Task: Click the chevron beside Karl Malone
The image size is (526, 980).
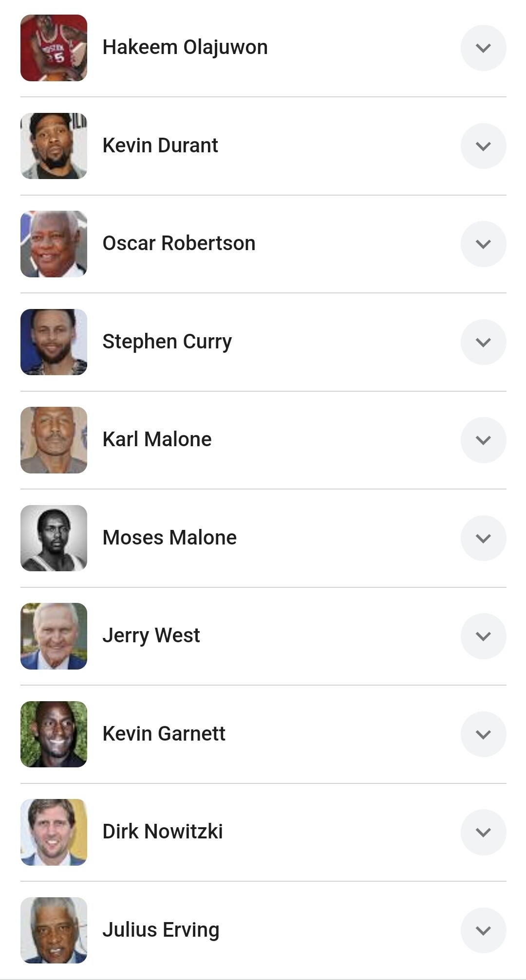Action: pos(483,440)
